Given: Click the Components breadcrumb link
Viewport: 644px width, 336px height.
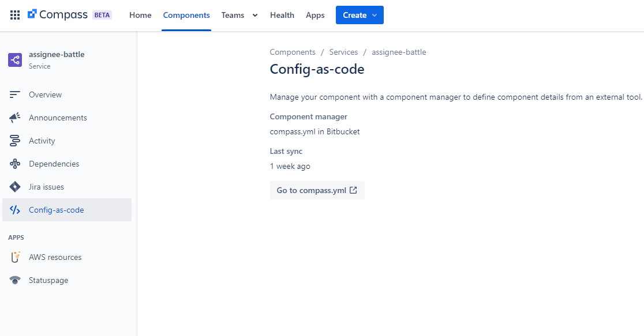Looking at the screenshot, I should point(293,52).
